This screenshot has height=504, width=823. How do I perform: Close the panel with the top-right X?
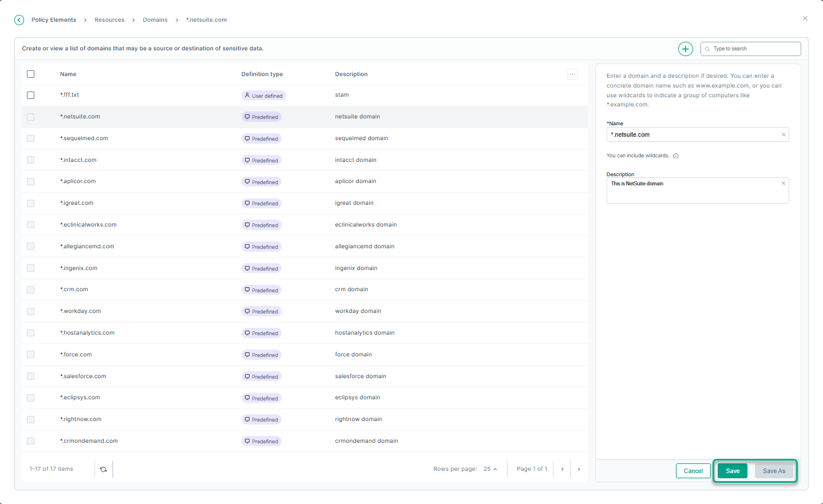pos(805,18)
